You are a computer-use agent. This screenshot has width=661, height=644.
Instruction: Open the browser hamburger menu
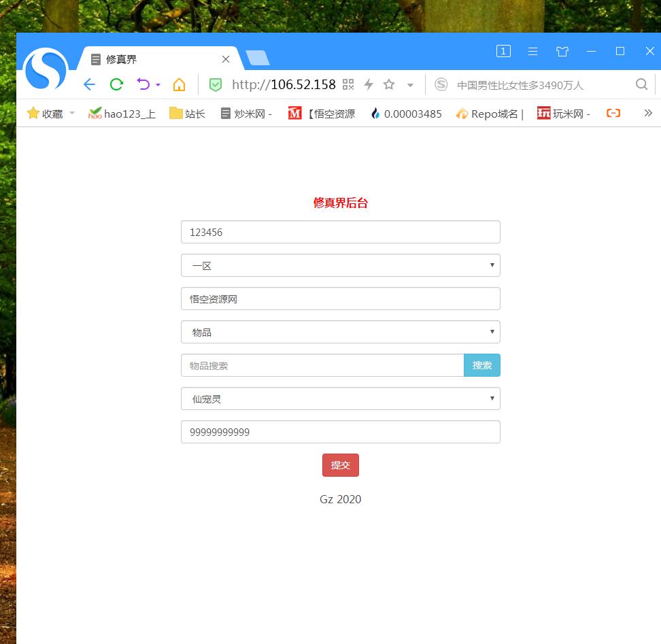[x=533, y=52]
